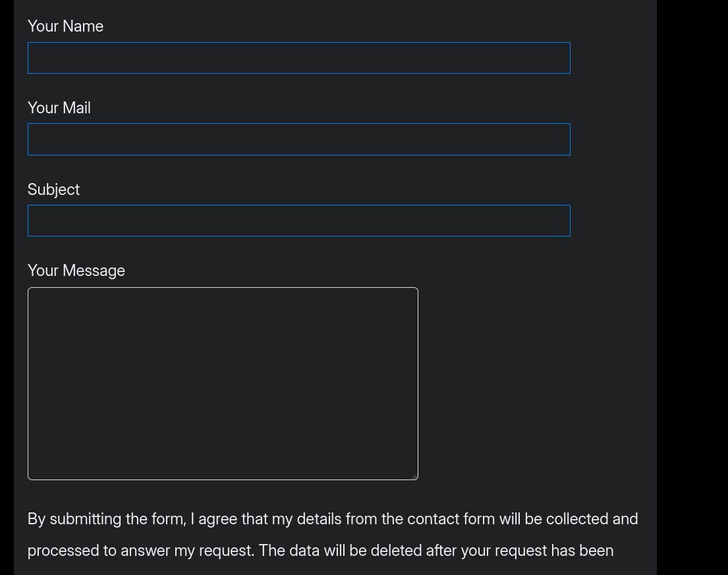Click the Your Name input field
The width and height of the screenshot is (728, 575).
point(298,58)
